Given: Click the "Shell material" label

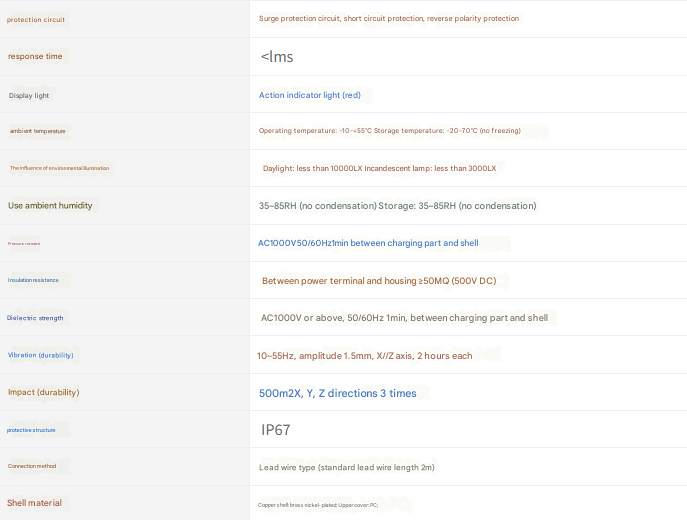Looking at the screenshot, I should click(34, 503).
